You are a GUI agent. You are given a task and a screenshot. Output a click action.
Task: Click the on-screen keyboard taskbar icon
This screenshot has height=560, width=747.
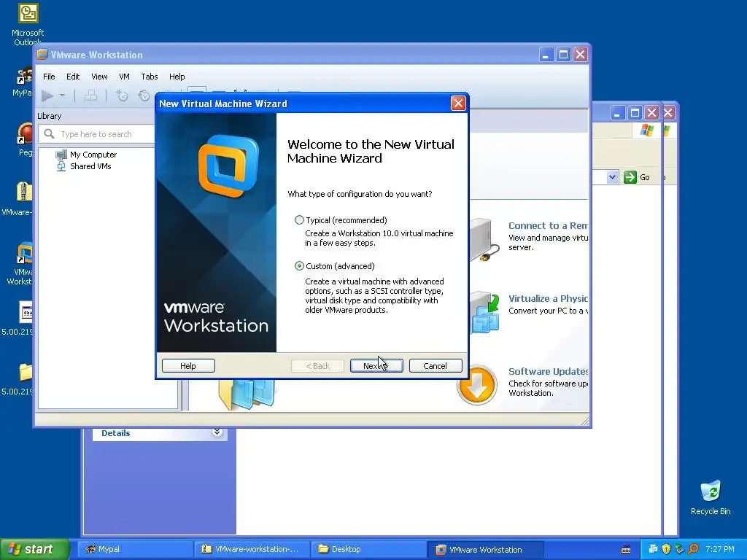(x=626, y=550)
